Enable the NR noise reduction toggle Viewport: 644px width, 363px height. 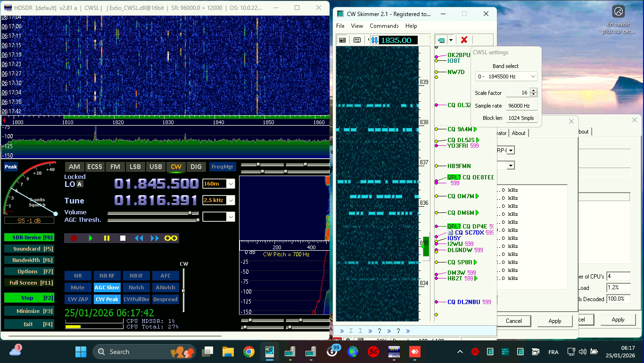(x=78, y=276)
